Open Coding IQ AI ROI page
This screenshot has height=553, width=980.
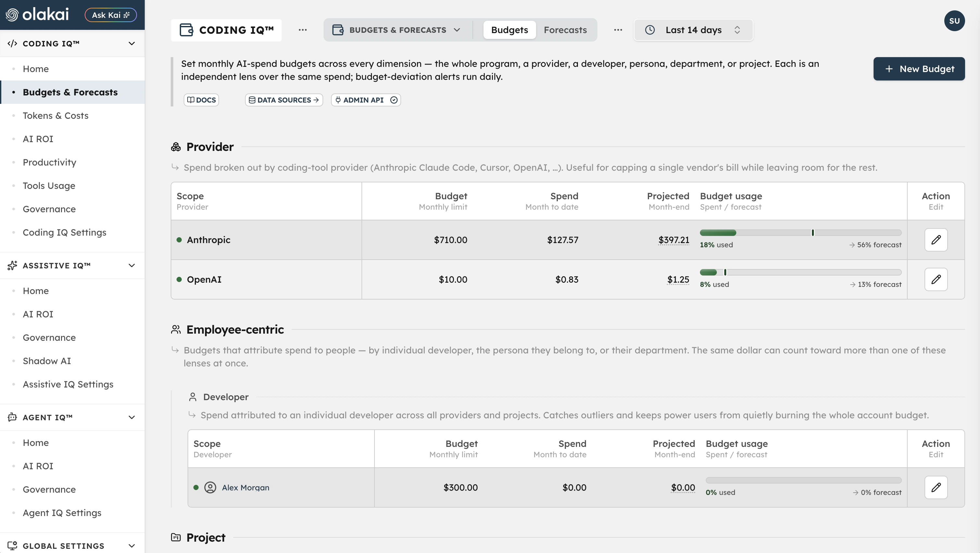(x=38, y=139)
